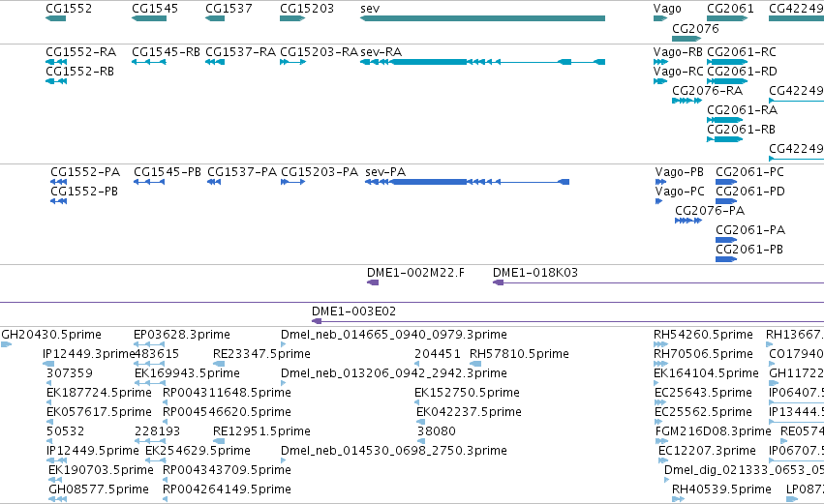Screen dimensions: 824x504
Task: Open EST EK042237.5prime
Action: tap(470, 413)
